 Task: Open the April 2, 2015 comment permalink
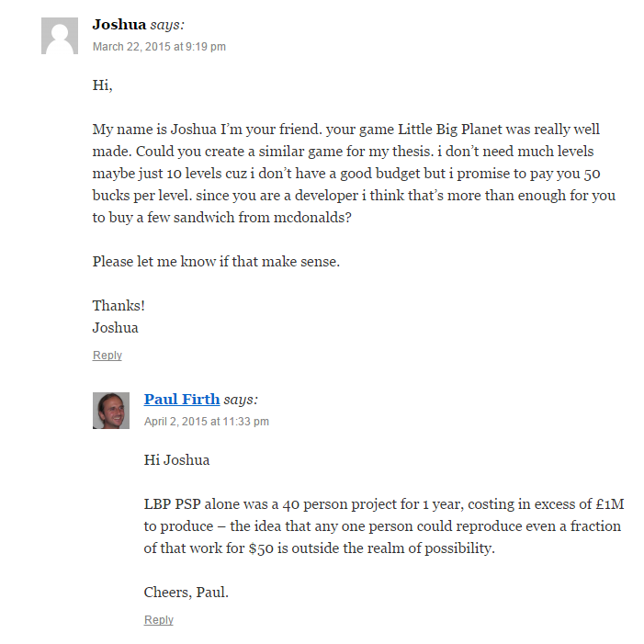[x=207, y=422]
